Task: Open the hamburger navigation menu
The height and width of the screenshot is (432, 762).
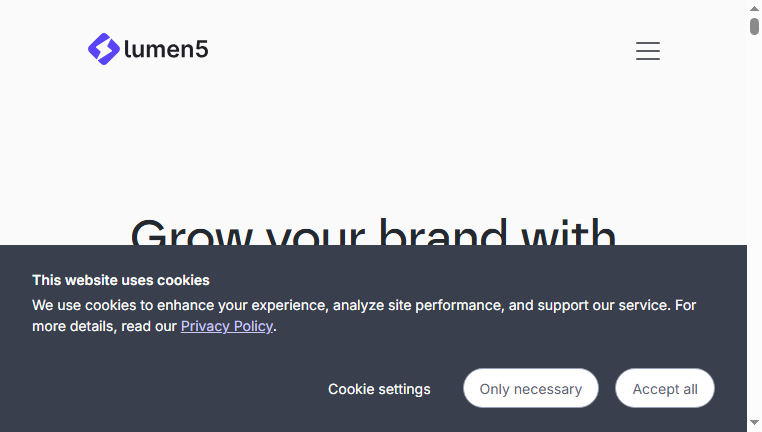Action: coord(648,51)
